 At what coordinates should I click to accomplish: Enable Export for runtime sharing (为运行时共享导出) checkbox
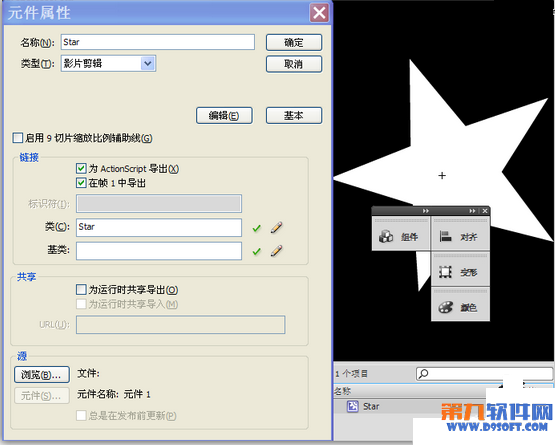click(81, 290)
